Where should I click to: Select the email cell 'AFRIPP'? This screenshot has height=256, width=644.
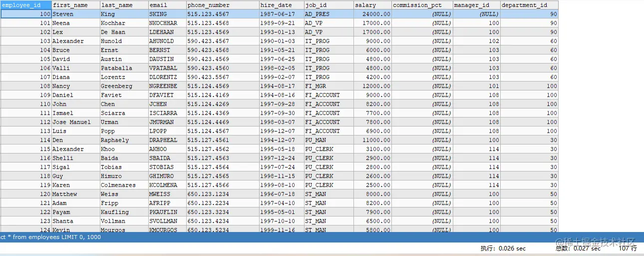coord(167,203)
